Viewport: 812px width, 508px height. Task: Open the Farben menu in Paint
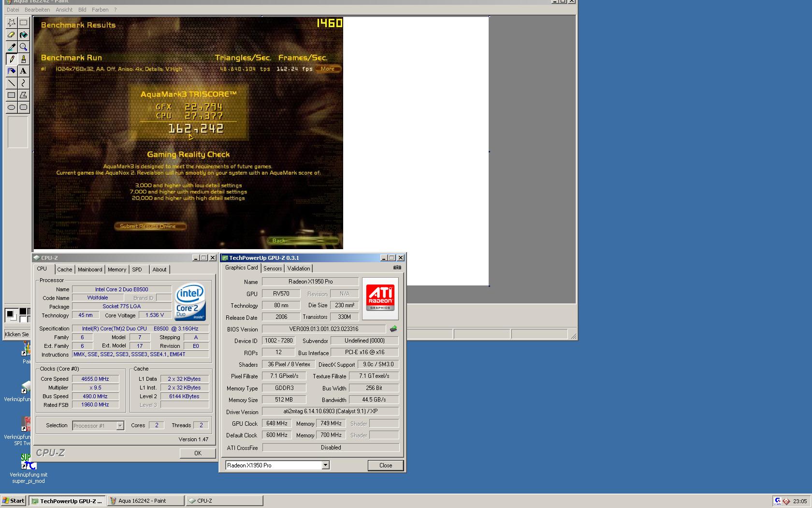coord(100,10)
